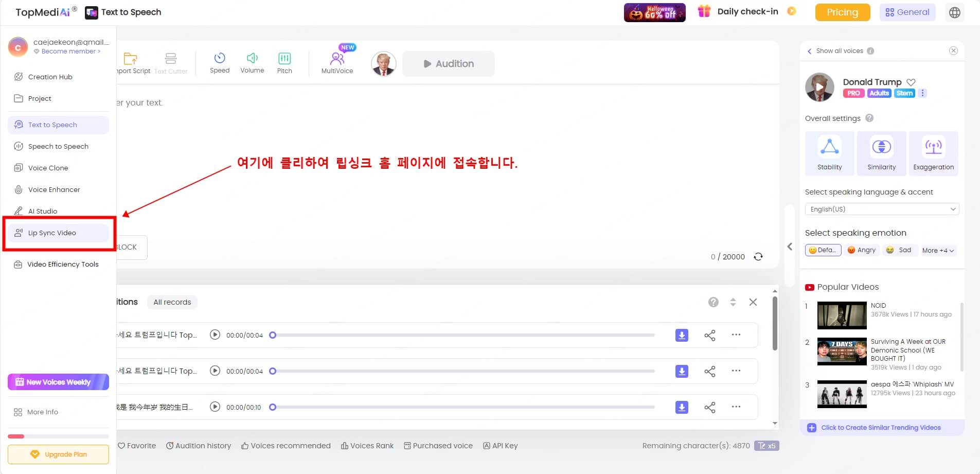980x474 pixels.
Task: Open Voice Enhancer in sidebar
Action: [58, 189]
